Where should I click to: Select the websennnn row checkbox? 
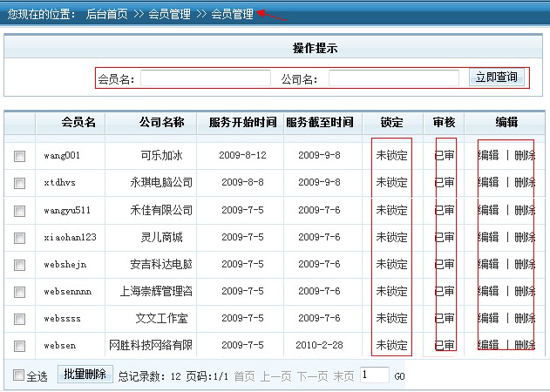click(x=19, y=292)
